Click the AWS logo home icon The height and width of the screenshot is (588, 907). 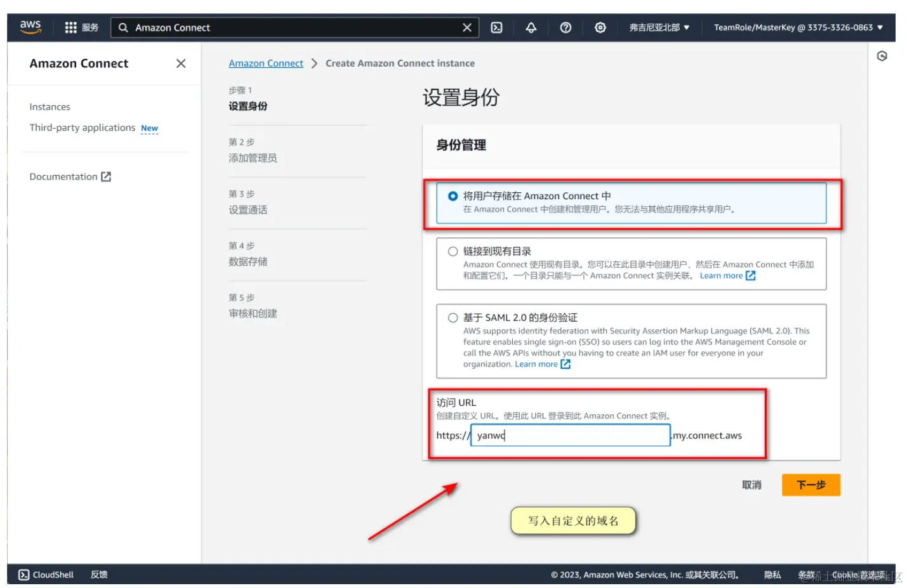30,27
